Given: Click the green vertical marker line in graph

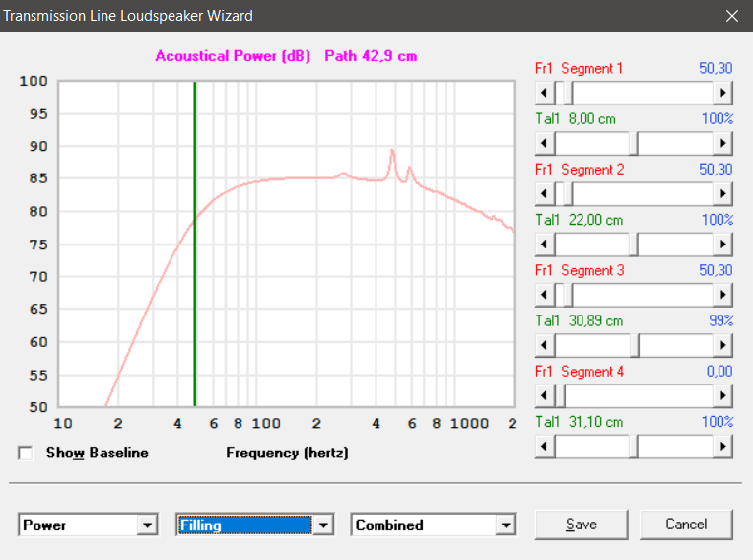Looking at the screenshot, I should (195, 244).
